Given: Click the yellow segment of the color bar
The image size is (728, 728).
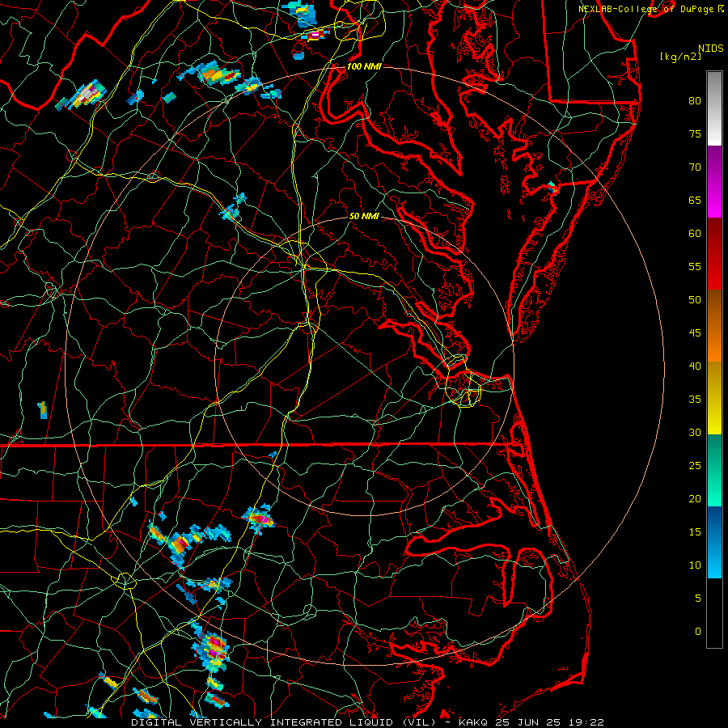Looking at the screenshot, I should [x=714, y=398].
